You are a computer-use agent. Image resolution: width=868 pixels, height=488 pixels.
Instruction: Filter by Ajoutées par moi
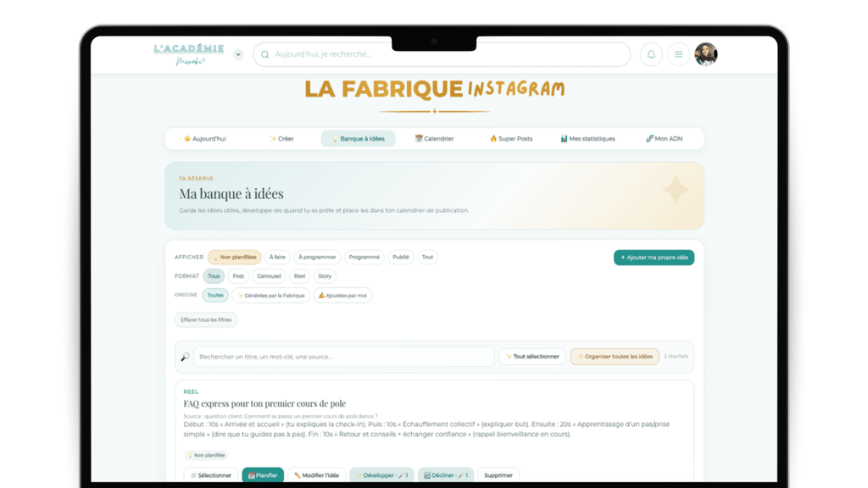click(342, 296)
